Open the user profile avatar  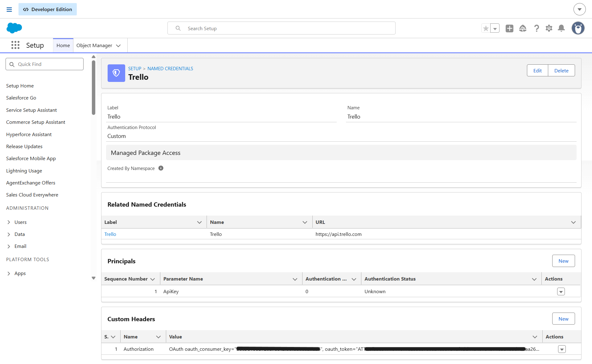[x=578, y=28]
